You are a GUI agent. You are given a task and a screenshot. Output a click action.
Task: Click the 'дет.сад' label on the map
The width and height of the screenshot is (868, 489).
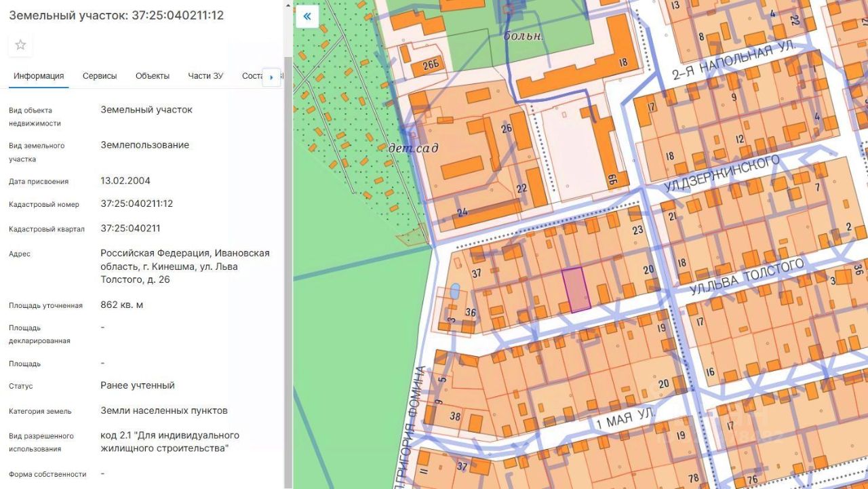click(413, 147)
